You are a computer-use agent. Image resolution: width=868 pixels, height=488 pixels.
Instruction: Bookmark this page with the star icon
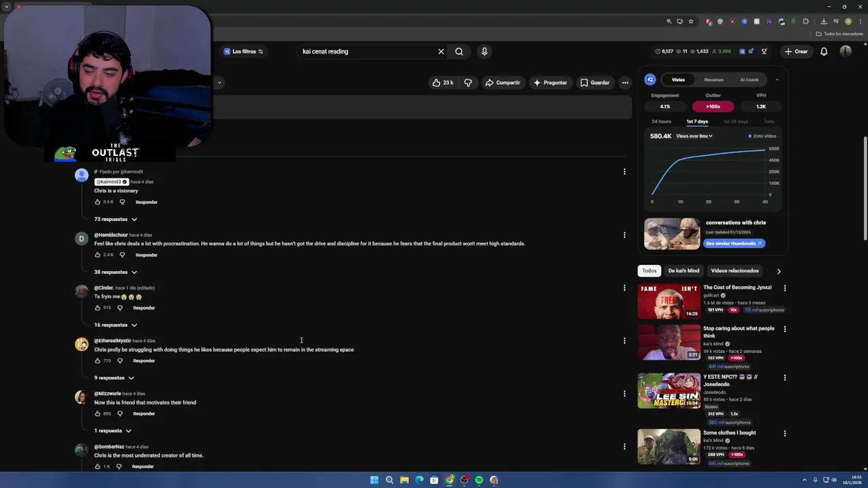[691, 22]
